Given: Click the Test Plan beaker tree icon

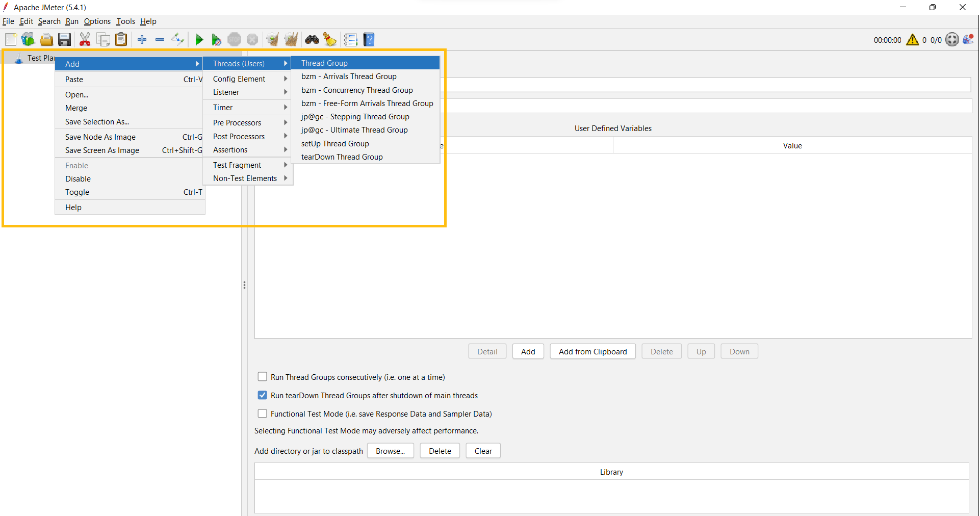Looking at the screenshot, I should point(19,58).
